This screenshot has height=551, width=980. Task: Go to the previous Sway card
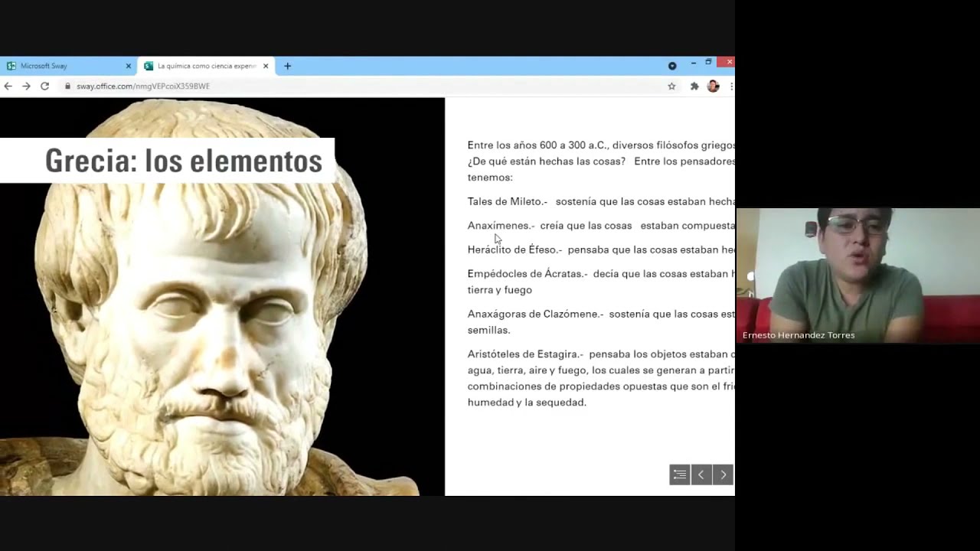click(701, 475)
